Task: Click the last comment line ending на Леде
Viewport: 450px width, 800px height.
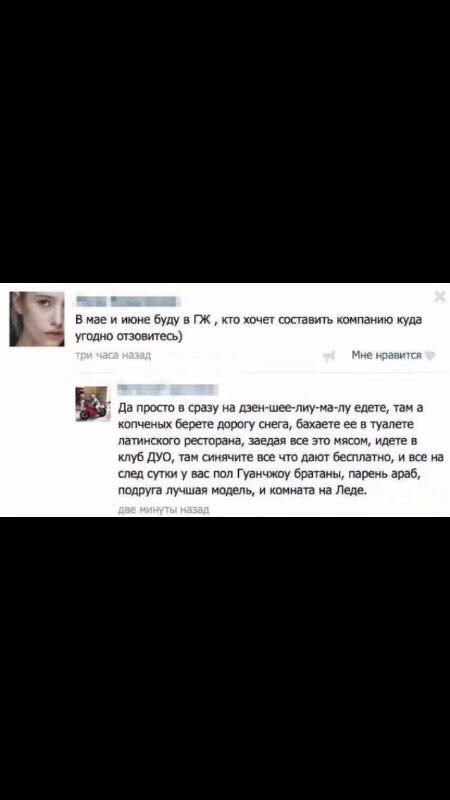Action: coord(242,490)
